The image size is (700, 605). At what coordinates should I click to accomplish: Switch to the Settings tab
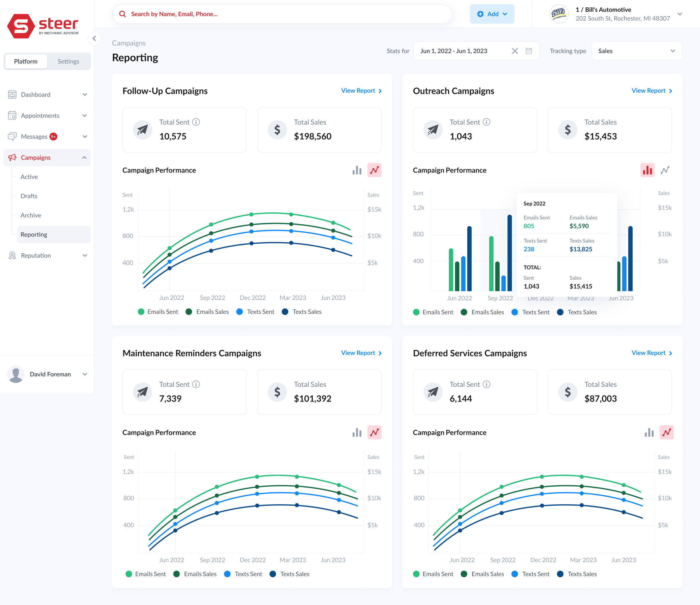tap(68, 61)
